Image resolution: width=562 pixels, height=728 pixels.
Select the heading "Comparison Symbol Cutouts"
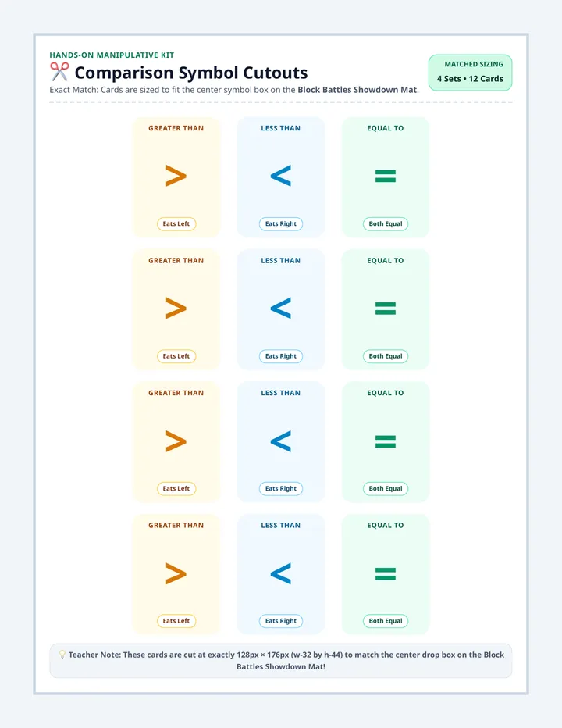coord(191,73)
